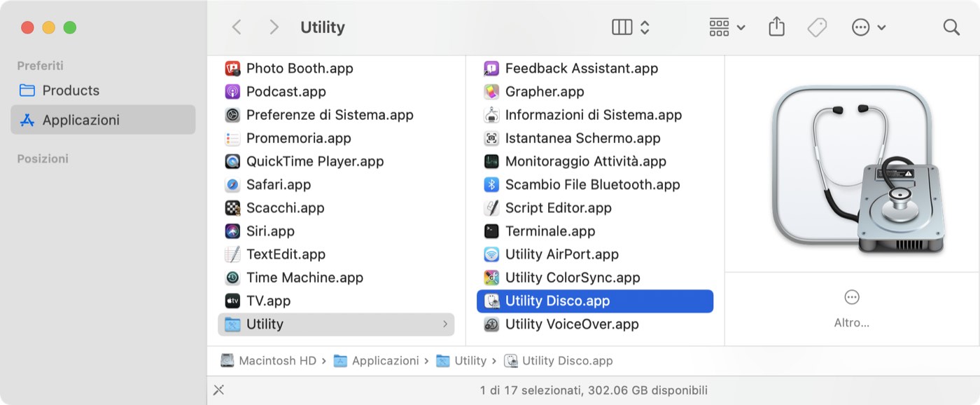Go forward with the right chevron
This screenshot has height=405, width=980.
pyautogui.click(x=274, y=27)
